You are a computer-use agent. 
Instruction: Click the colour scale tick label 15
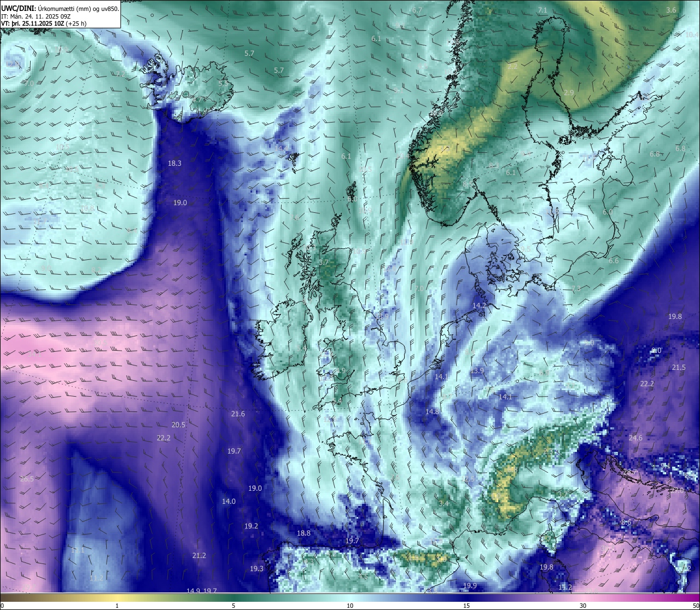[466, 606]
